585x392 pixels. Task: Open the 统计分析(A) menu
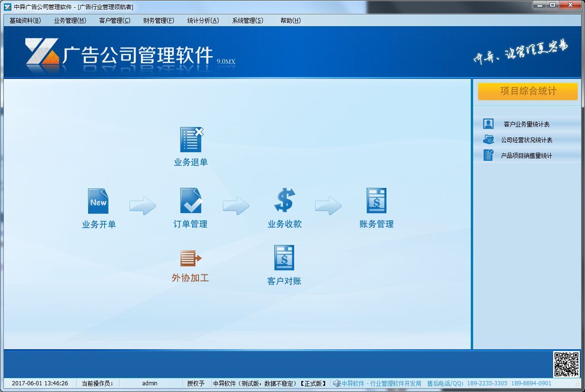click(x=203, y=20)
